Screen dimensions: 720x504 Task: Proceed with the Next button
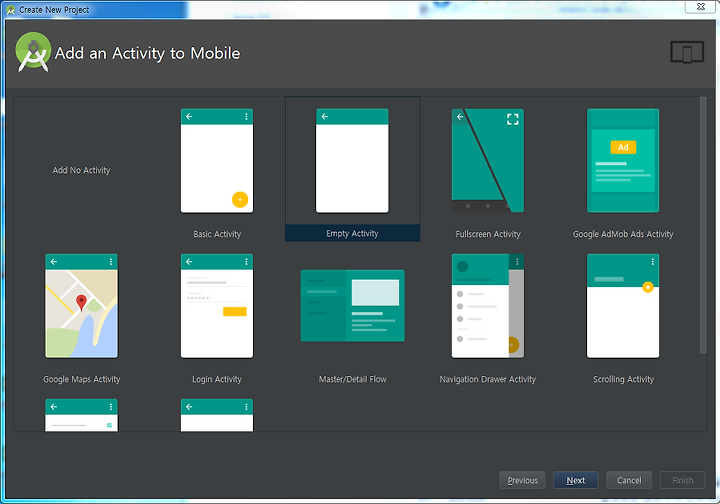pyautogui.click(x=575, y=480)
